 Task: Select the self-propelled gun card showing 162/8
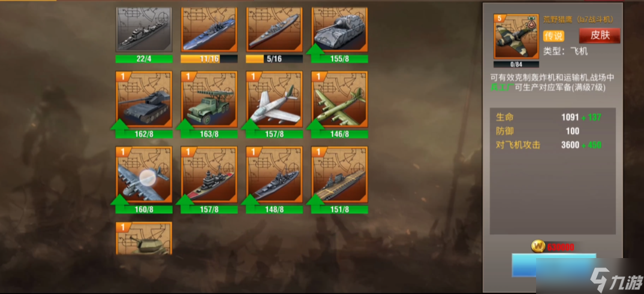coord(144,99)
